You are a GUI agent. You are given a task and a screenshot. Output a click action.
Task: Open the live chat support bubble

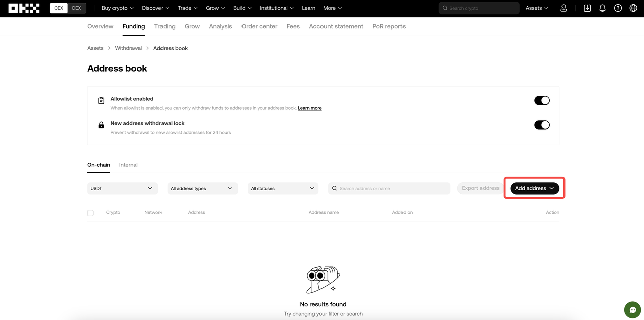(x=632, y=310)
